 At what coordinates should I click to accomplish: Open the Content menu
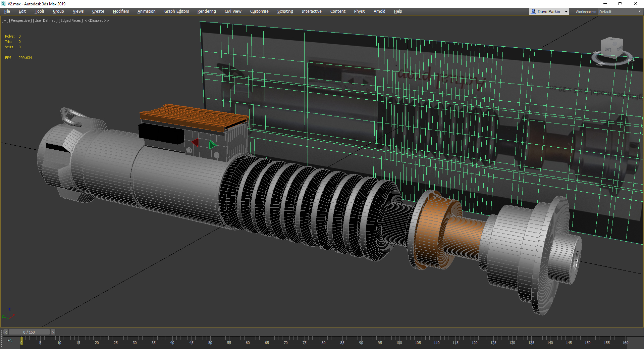click(x=338, y=11)
